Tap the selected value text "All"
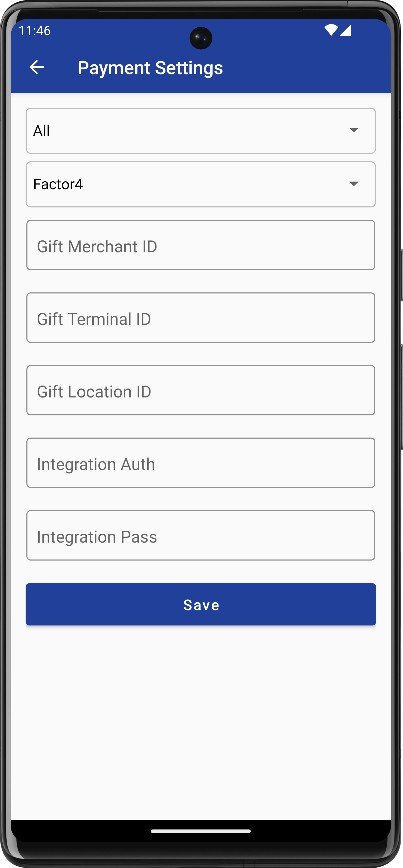 [x=42, y=131]
